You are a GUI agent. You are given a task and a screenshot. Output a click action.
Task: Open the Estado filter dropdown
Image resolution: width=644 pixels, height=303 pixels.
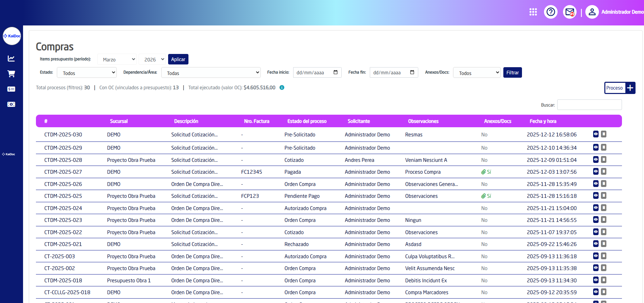[x=87, y=73]
